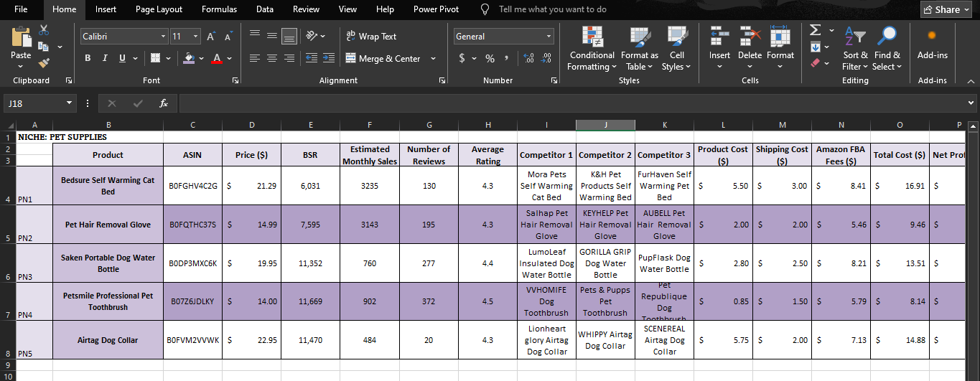The width and height of the screenshot is (980, 381).
Task: Apply the Fill Color bucket
Action: [x=189, y=58]
